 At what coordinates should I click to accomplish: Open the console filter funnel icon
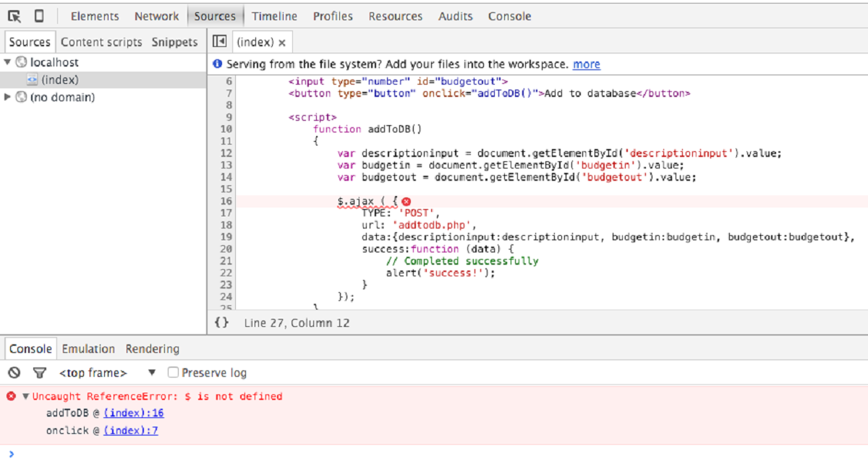tap(40, 373)
